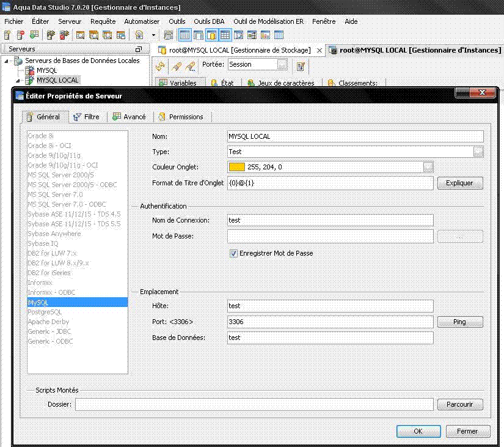Click the green-dot grid toolbar icon
The image size is (504, 447).
pos(34,35)
